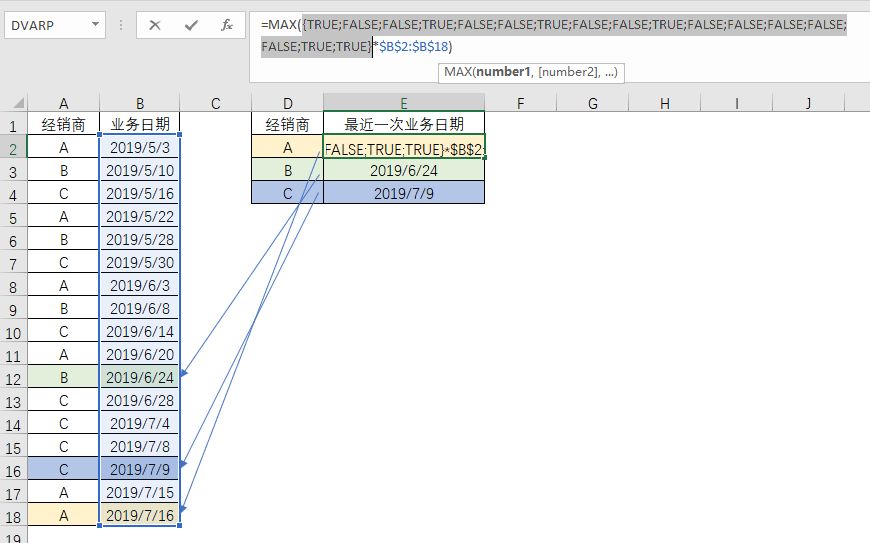Click cell B8 with date 2019/6/3

click(140, 285)
